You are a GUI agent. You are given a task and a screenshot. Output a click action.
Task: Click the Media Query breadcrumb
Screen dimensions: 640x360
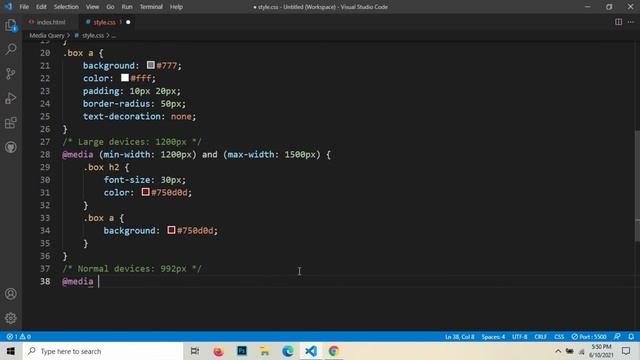(x=47, y=36)
